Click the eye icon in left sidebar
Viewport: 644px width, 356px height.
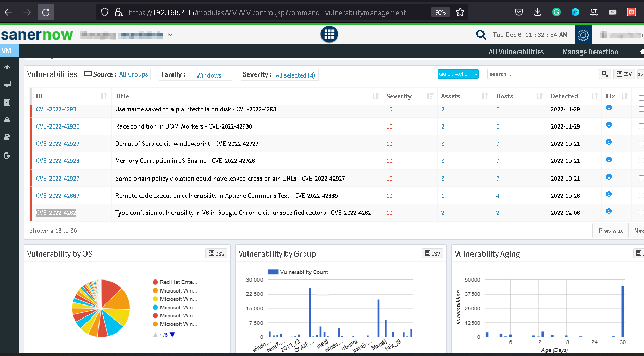coord(7,67)
